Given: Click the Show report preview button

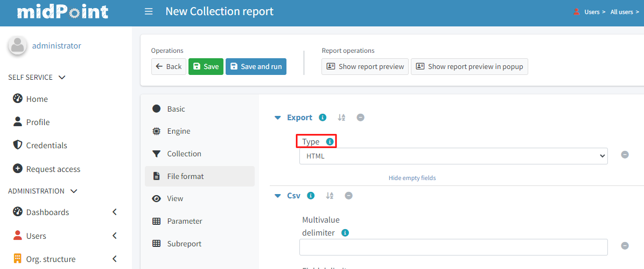Looking at the screenshot, I should pos(365,66).
